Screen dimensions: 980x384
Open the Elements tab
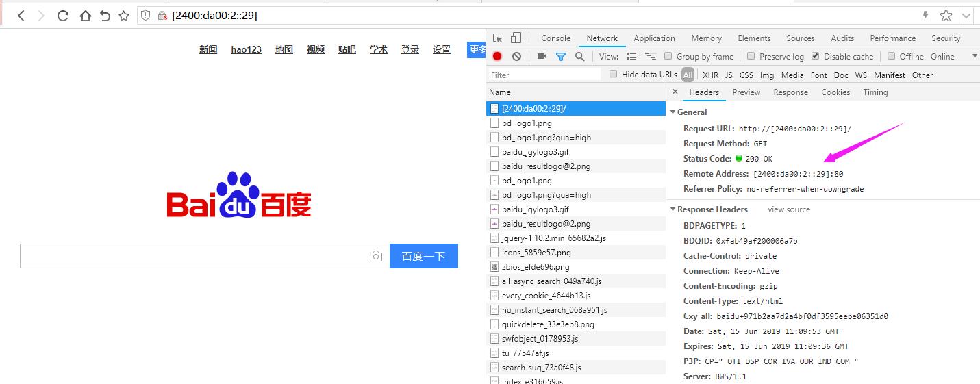pos(754,38)
